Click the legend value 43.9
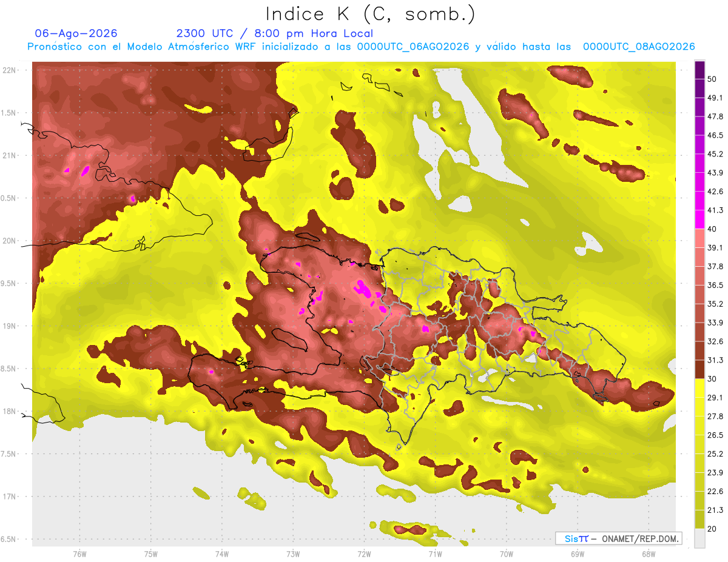The height and width of the screenshot is (562, 728). point(715,173)
